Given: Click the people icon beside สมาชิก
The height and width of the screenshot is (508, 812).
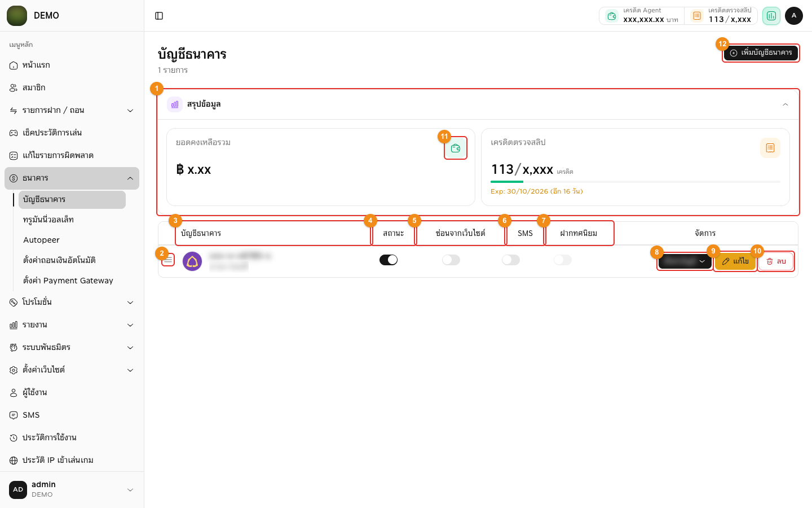Looking at the screenshot, I should (14, 88).
